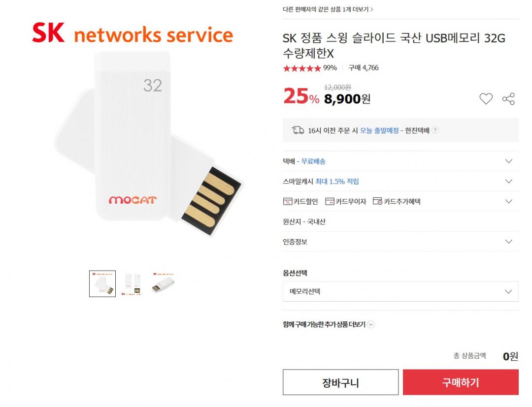Open 다른 판매자의 같은 상품 더보기 link
532x407 pixels.
click(328, 9)
